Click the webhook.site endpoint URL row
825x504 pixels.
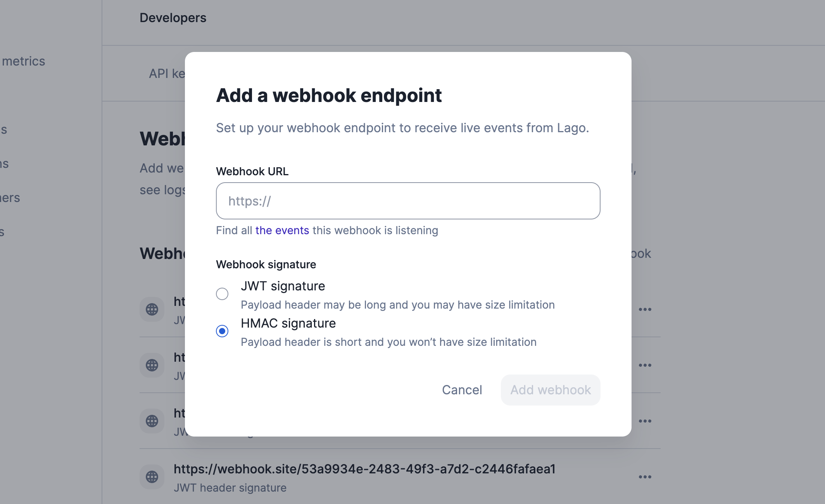click(x=400, y=477)
